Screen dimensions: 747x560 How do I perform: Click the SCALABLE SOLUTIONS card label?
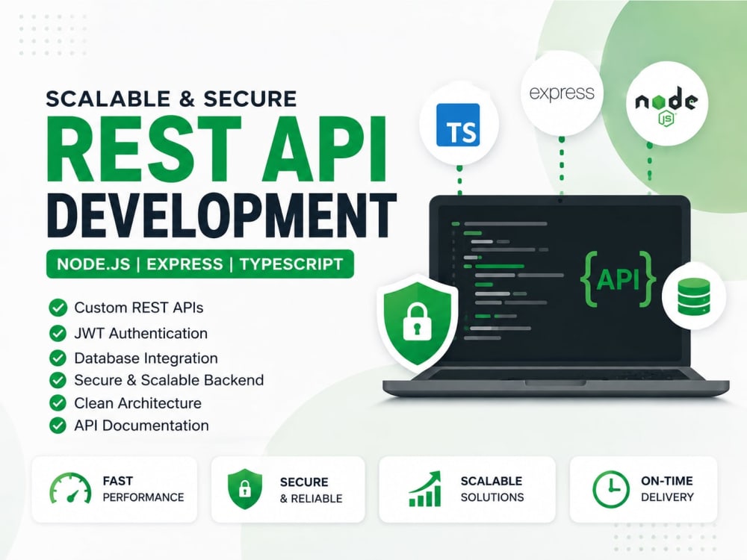[x=492, y=489]
